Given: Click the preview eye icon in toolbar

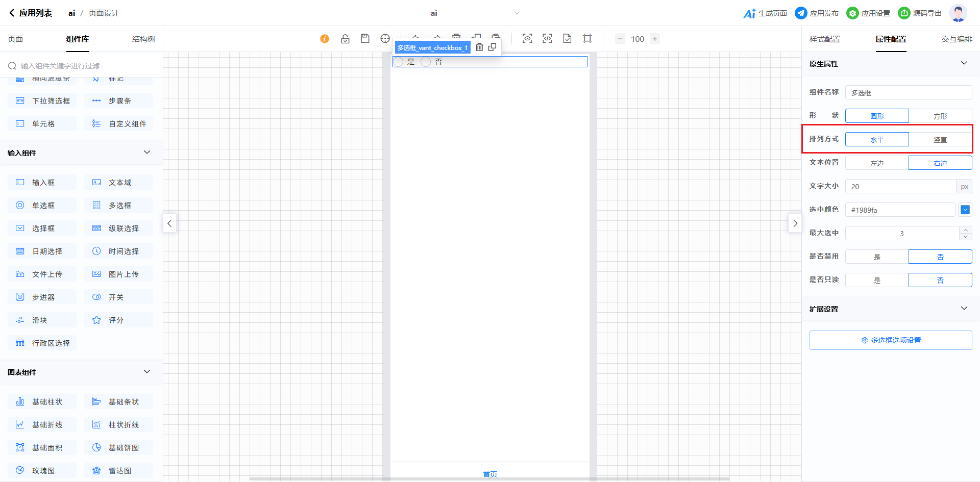Looking at the screenshot, I should 527,39.
